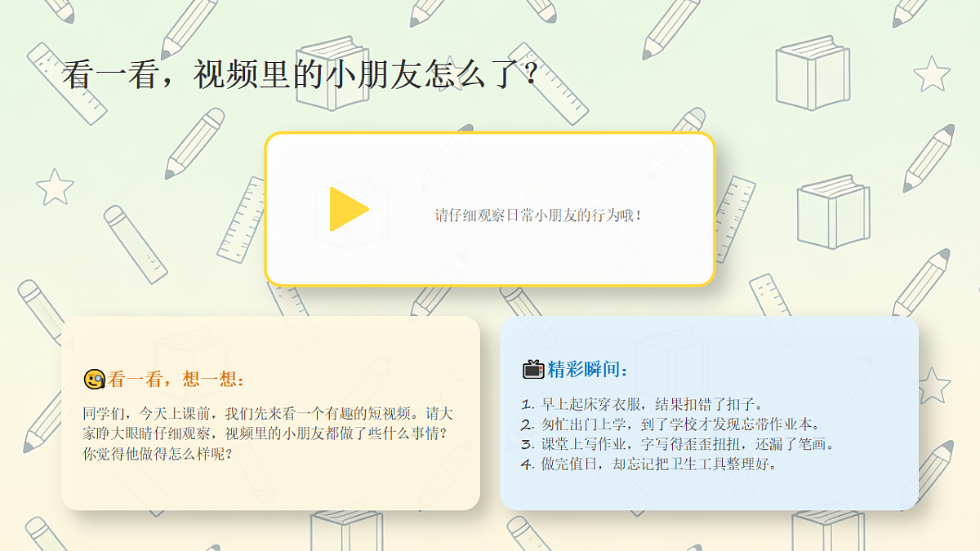Click the sentence 你觉得他做得怎么样呢？
Screen dimensions: 980x551
(158, 454)
